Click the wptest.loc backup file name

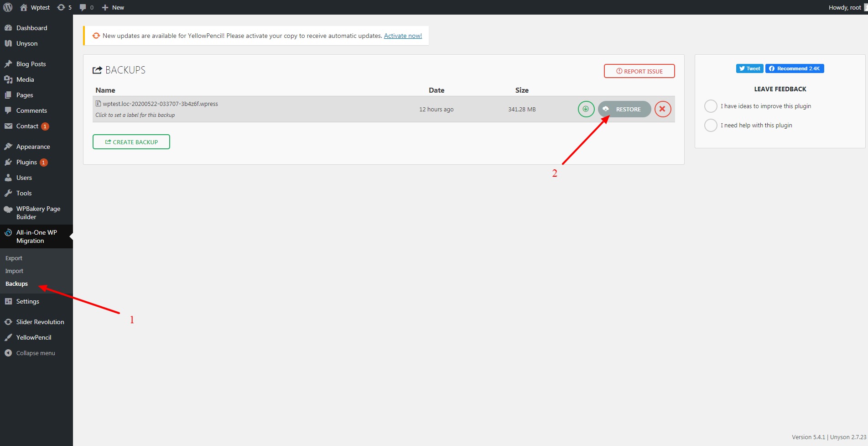[160, 104]
